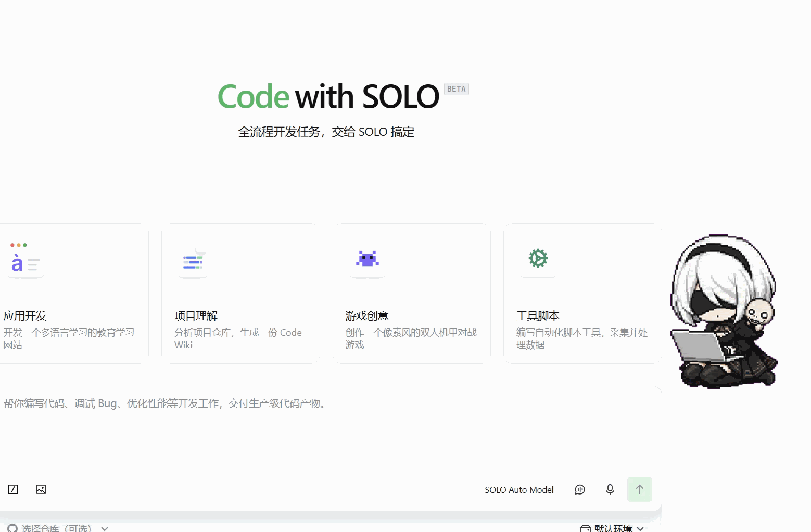
Task: Select the 应用开发 card title
Action: point(25,316)
